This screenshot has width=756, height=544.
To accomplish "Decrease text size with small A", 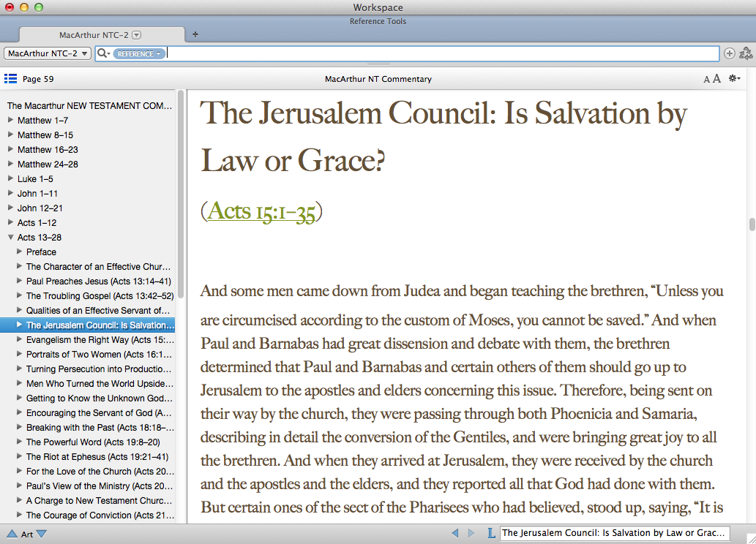I will 706,80.
